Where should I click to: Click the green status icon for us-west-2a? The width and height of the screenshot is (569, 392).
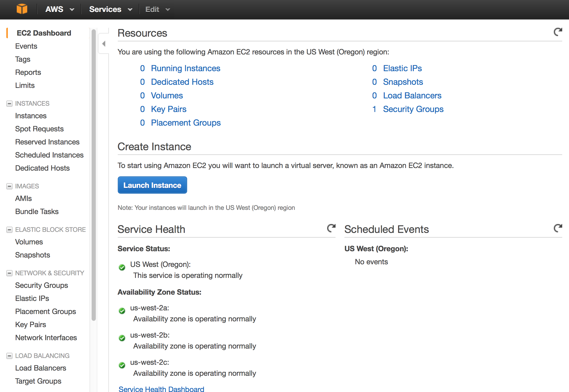[122, 311]
